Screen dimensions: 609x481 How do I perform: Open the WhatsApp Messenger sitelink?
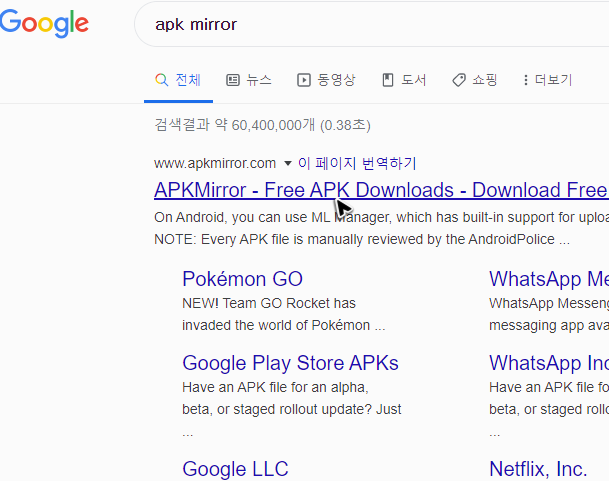[549, 279]
